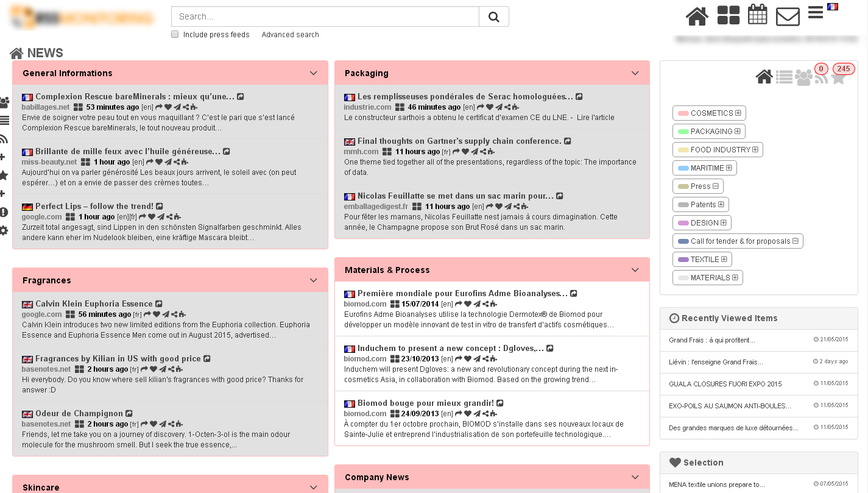
Task: Open recently viewed Lièvin : l'enseigne Grand Frais
Action: 716,362
